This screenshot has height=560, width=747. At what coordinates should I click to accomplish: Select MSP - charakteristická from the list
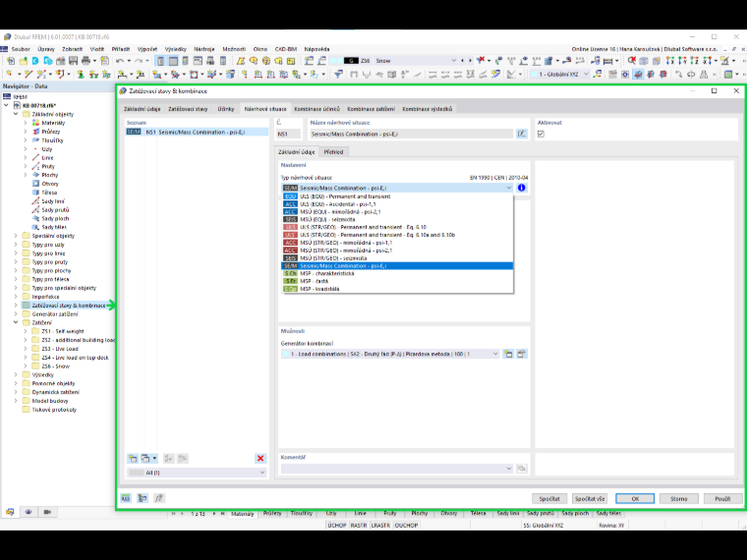(397, 273)
